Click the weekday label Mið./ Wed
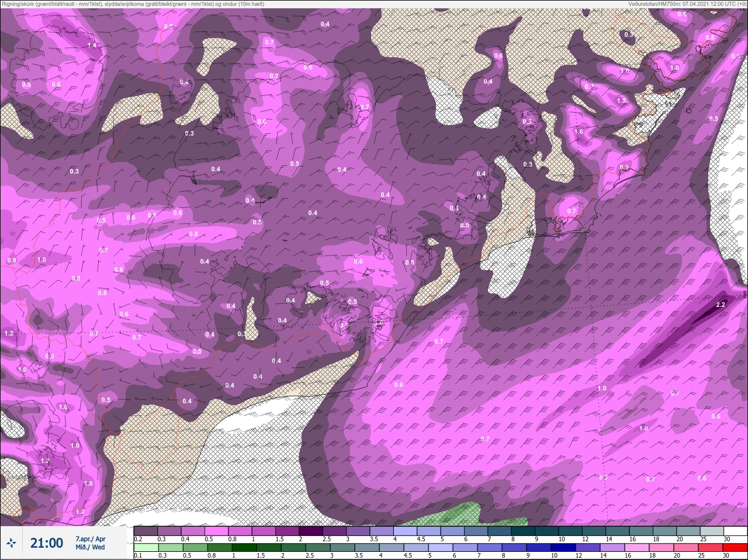The width and height of the screenshot is (748, 560). (x=90, y=547)
